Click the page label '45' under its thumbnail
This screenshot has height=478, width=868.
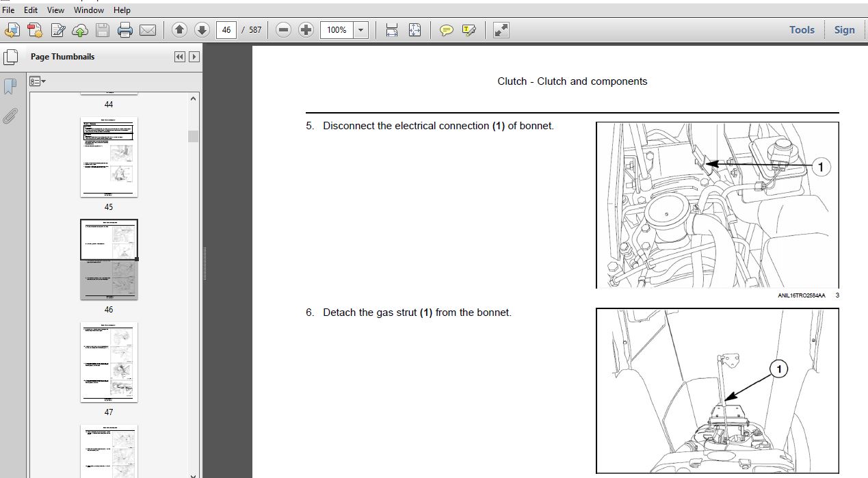point(109,207)
